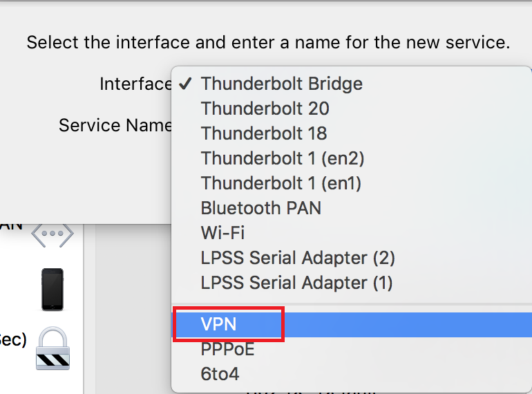This screenshot has height=394, width=532.
Task: Choose Thunderbolt Bridge interface option
Action: [352, 84]
